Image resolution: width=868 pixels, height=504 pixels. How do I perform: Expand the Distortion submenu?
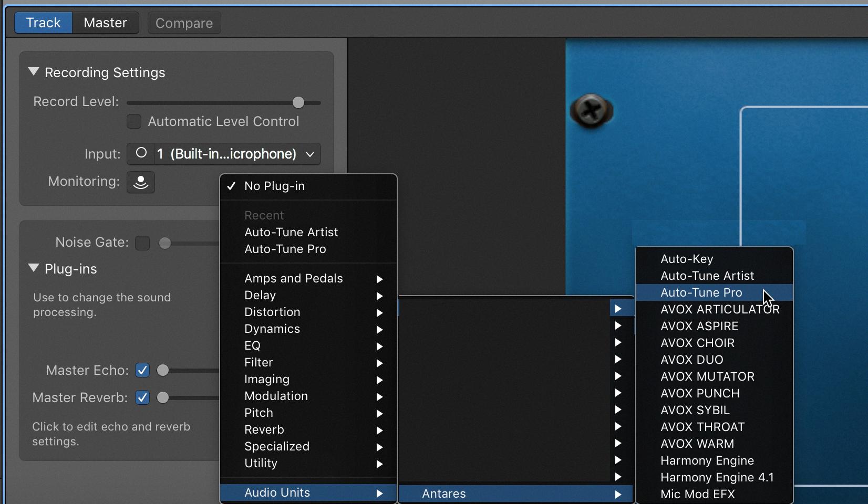308,312
